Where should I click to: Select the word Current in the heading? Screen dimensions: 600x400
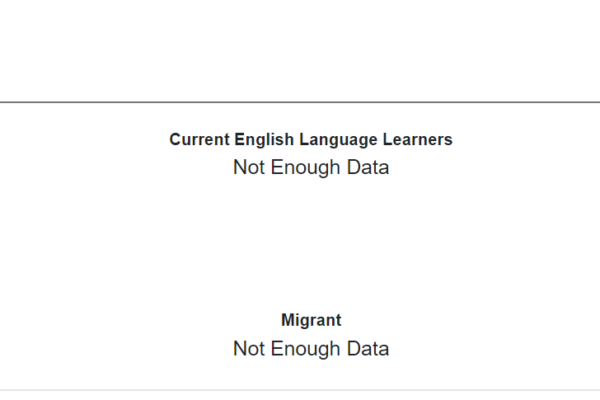[x=199, y=140]
